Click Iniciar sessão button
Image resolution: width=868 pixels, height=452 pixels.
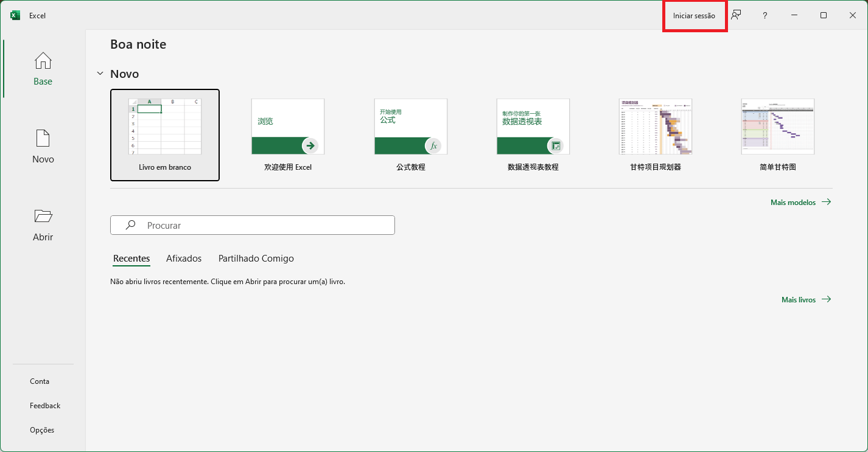(694, 16)
